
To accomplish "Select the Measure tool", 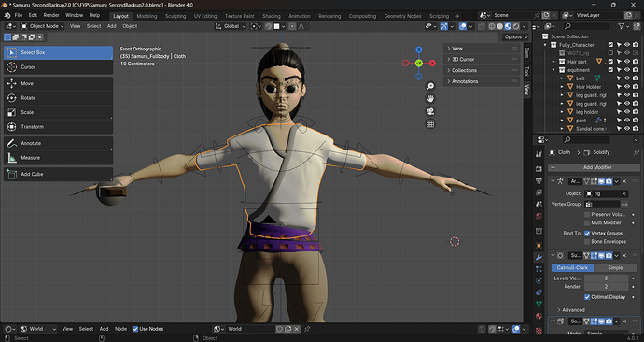I will 58,157.
